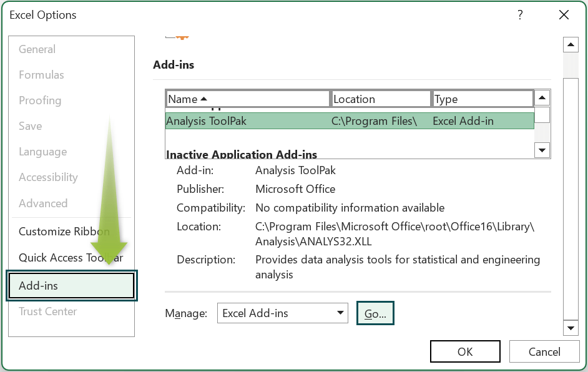Image resolution: width=588 pixels, height=372 pixels.
Task: Switch to the Formulas settings page
Action: pyautogui.click(x=41, y=75)
